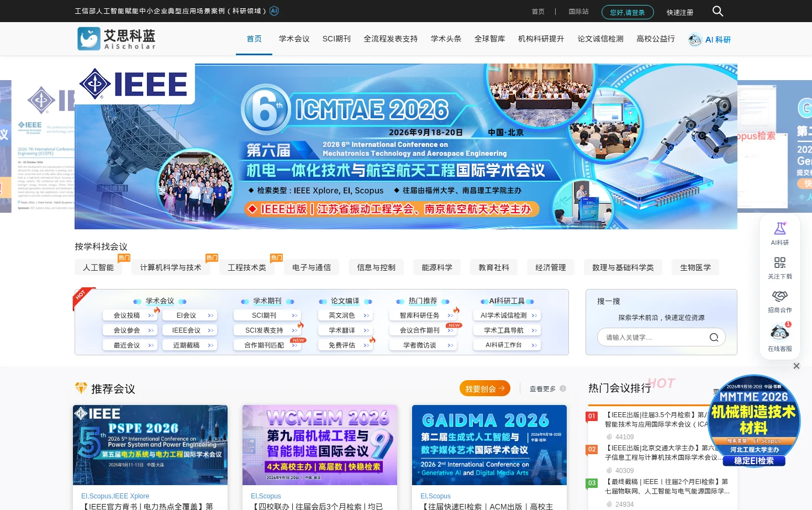Select the 经济管理 category
Image resolution: width=812 pixels, height=510 pixels.
tap(551, 267)
